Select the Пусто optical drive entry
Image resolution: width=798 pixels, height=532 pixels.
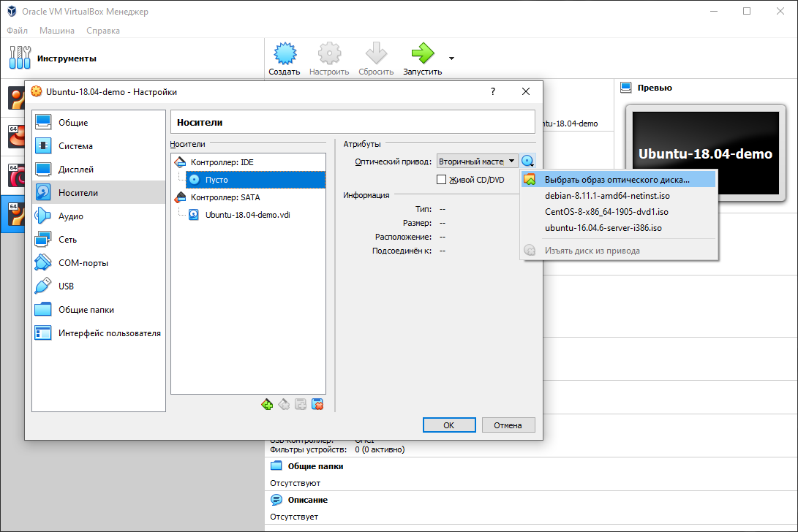pyautogui.click(x=255, y=180)
